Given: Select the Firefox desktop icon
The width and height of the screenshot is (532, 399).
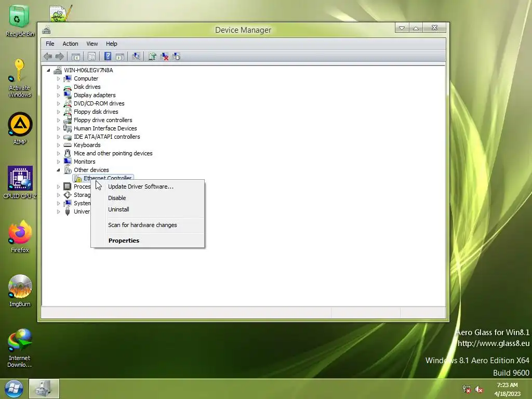Looking at the screenshot, I should click(x=20, y=236).
